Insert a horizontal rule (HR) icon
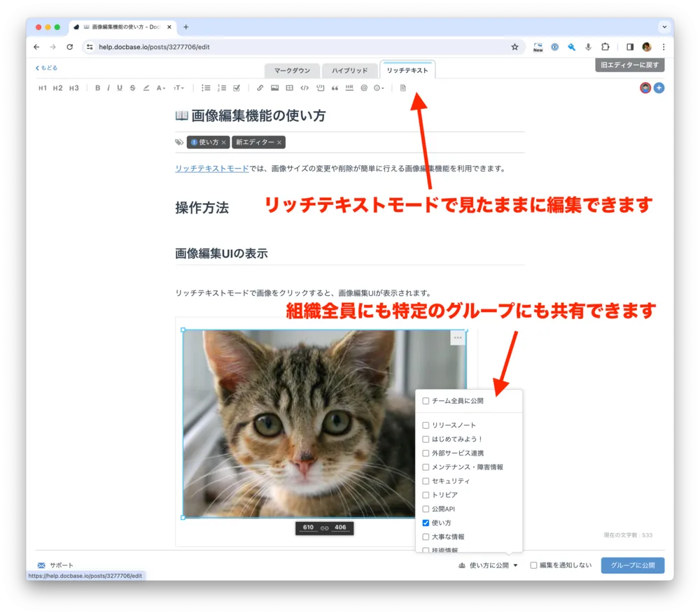700x615 pixels. (x=349, y=88)
